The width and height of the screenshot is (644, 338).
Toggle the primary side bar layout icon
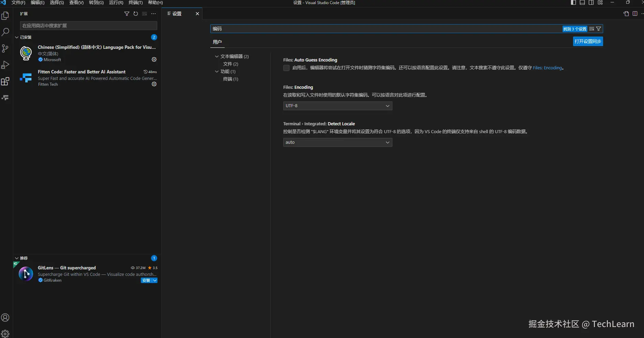click(x=573, y=3)
